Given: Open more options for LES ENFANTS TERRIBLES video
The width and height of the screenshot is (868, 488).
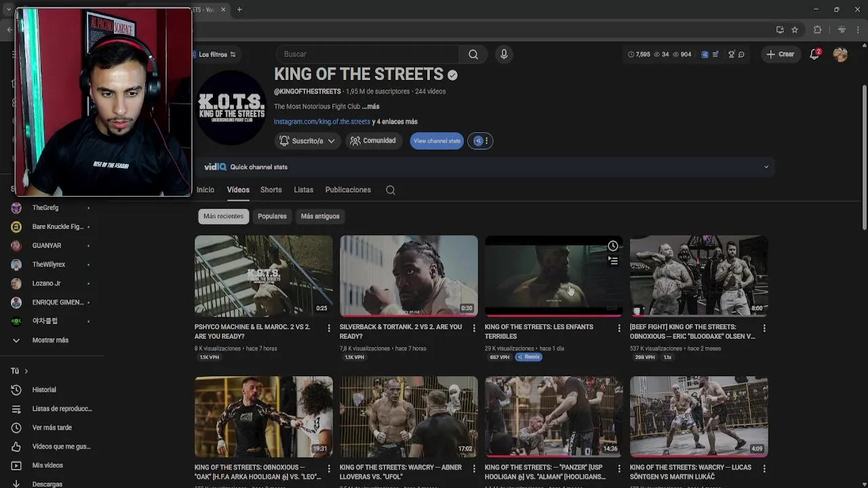Looking at the screenshot, I should point(619,328).
